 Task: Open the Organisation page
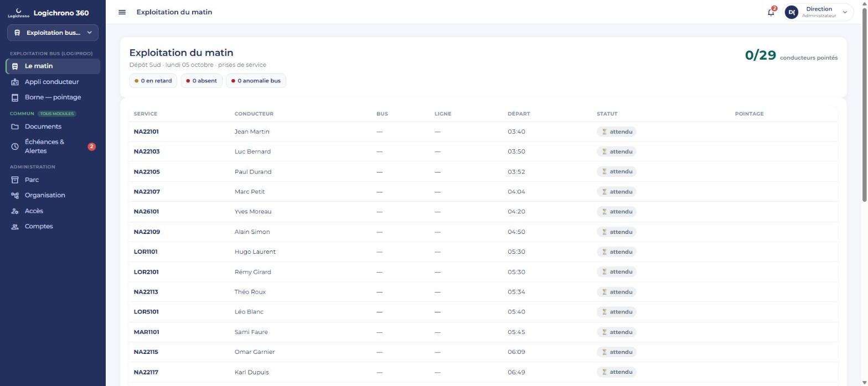(53, 195)
